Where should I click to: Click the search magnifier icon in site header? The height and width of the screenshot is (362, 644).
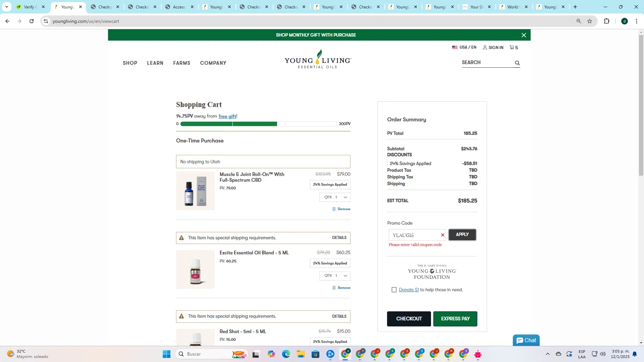(x=517, y=63)
